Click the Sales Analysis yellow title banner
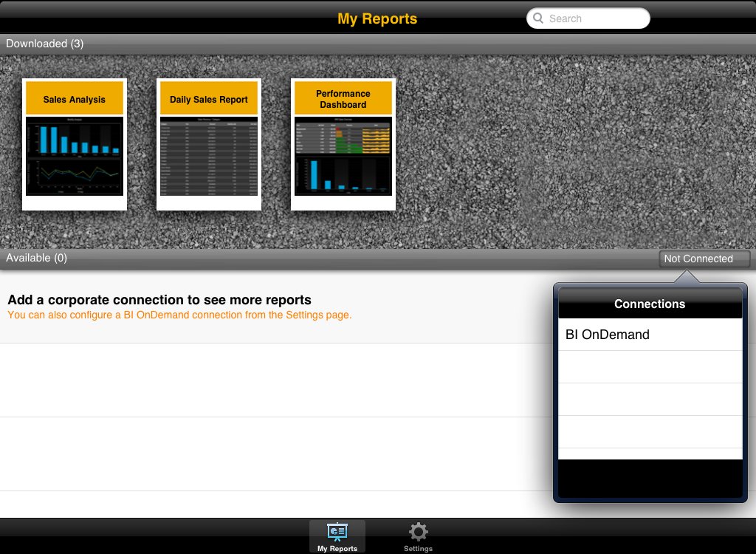756x554 pixels. [x=74, y=99]
